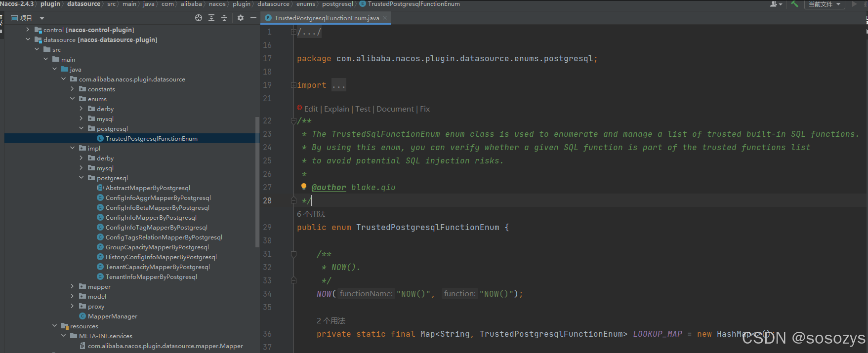
Task: Click the file icon of com.alibaba.nacos.plugin.datasource.mapper.Mapper
Action: [x=83, y=346]
